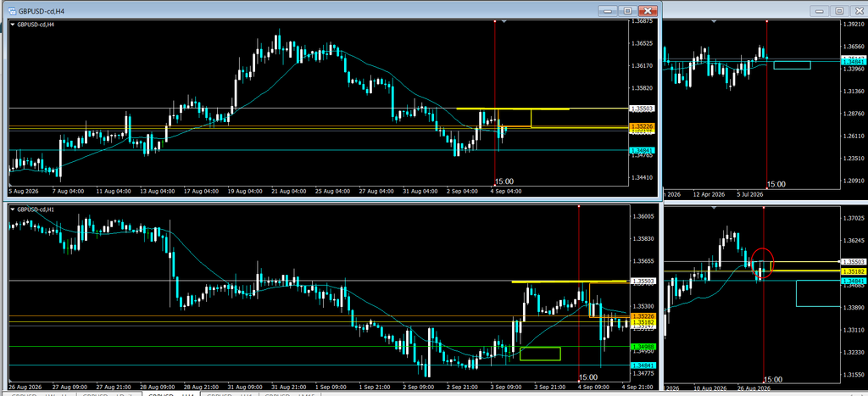Select the cyan rectangle in upper-right chart
The height and width of the screenshot is (396, 868).
tap(793, 65)
